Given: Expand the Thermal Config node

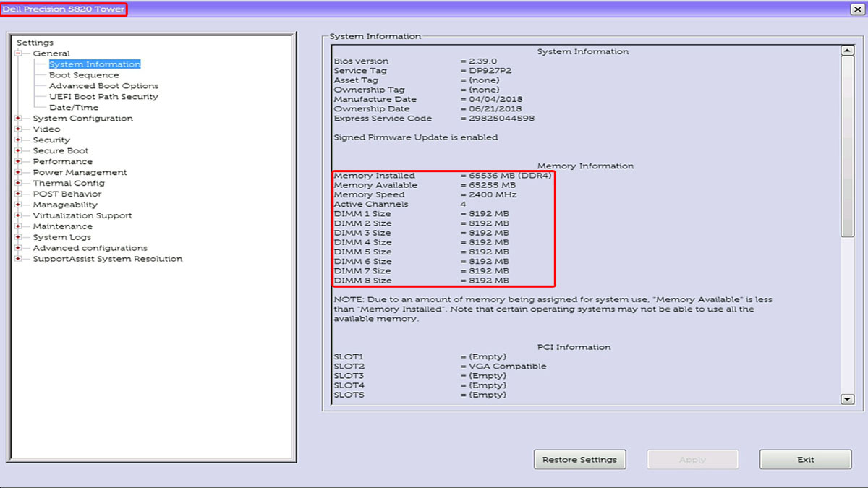Looking at the screenshot, I should coord(18,183).
